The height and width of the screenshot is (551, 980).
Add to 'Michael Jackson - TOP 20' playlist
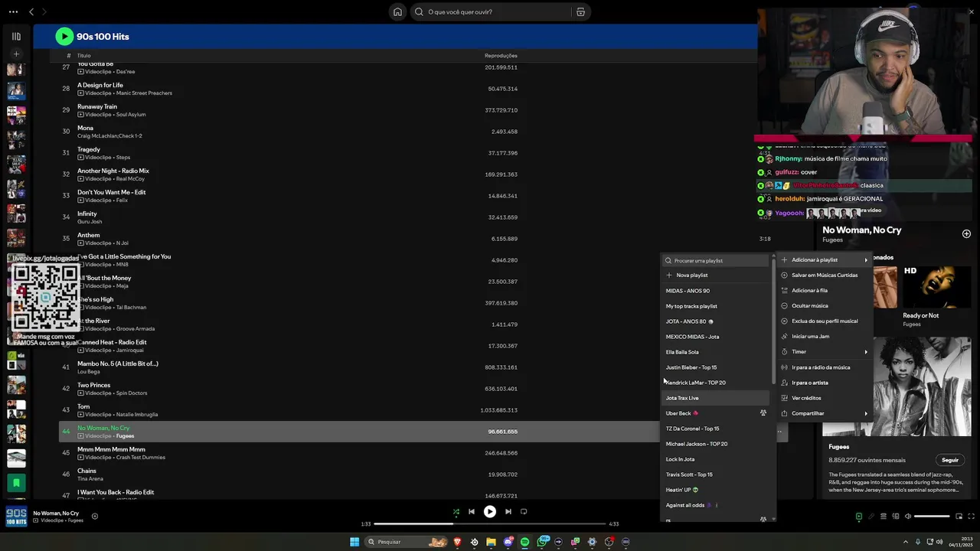[x=716, y=444]
